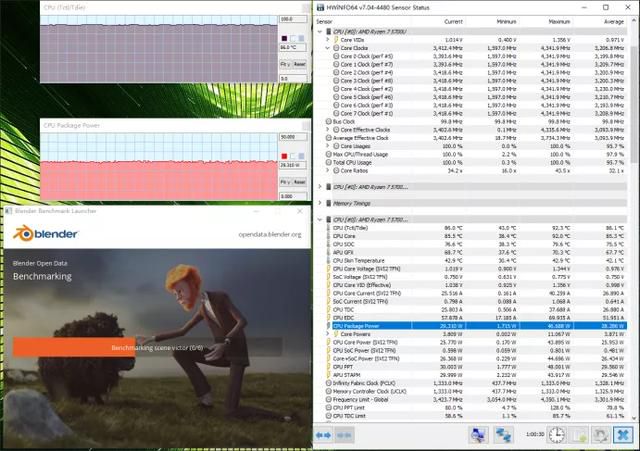Click the 0.000 minimum field in the Package Power graph

[293, 196]
